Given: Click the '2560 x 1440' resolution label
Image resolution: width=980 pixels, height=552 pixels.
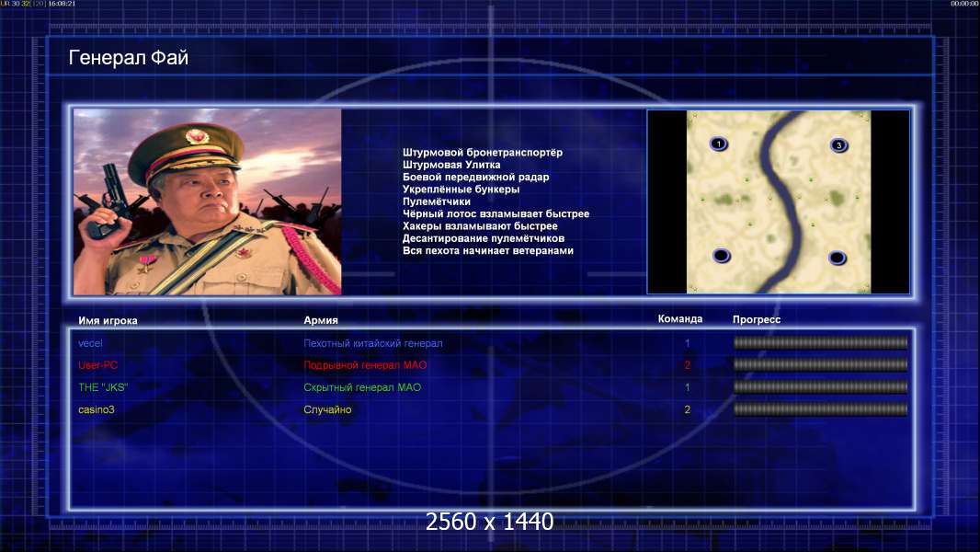Looking at the screenshot, I should [489, 522].
